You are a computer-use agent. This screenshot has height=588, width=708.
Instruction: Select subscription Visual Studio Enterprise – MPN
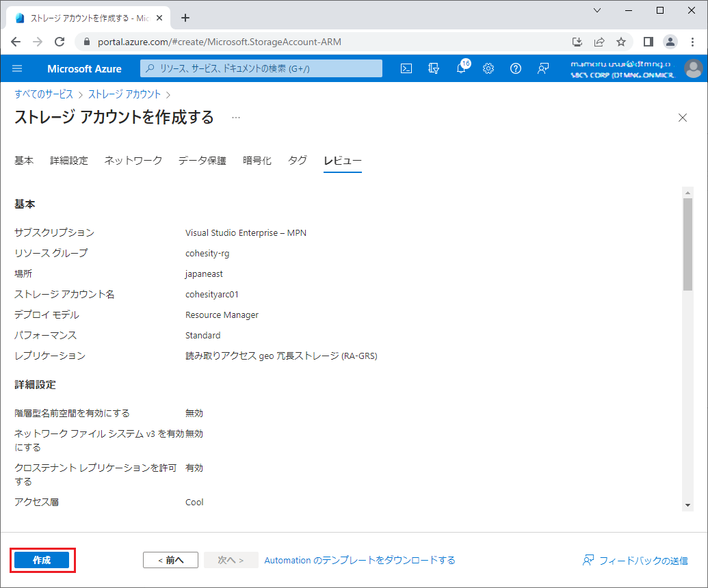[246, 233]
